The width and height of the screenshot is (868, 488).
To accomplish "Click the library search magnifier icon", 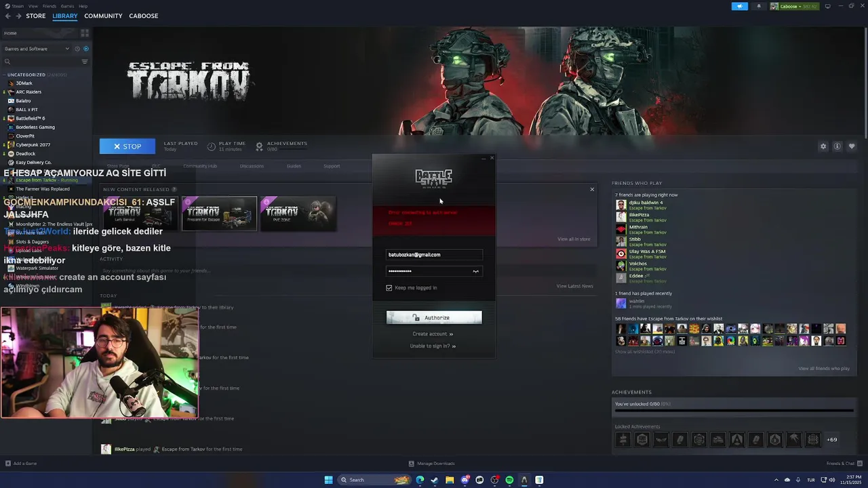I will click(x=7, y=62).
